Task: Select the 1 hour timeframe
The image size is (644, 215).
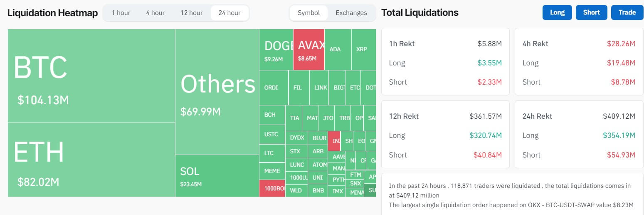Action: [x=121, y=13]
